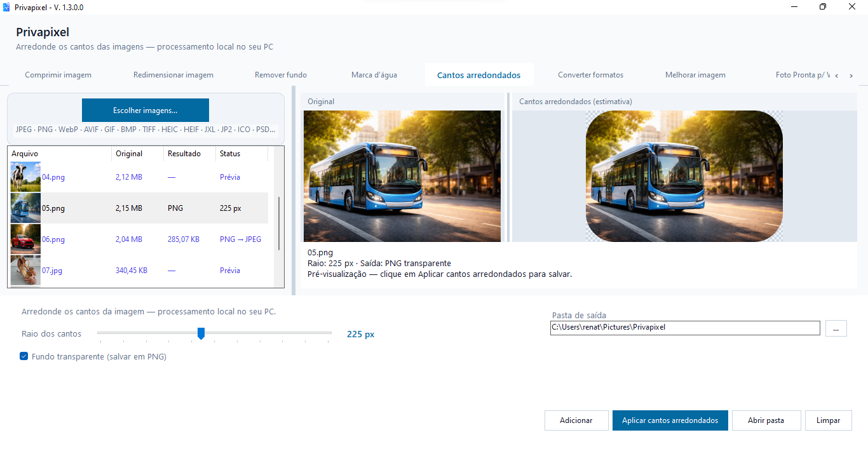Image resolution: width=868 pixels, height=456 pixels.
Task: Switch to Marca d'água tab
Action: [374, 75]
